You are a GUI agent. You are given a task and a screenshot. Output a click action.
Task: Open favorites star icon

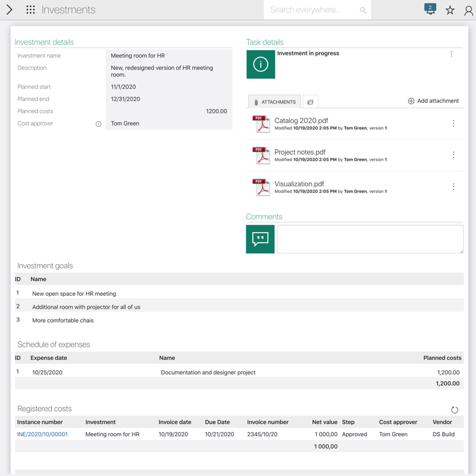[450, 10]
